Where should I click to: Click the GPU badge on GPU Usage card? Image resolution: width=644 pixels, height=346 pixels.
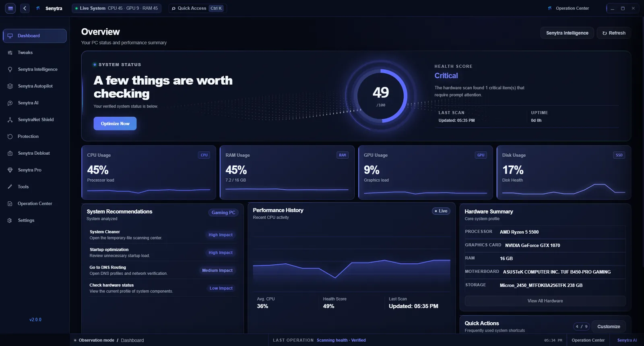click(481, 155)
